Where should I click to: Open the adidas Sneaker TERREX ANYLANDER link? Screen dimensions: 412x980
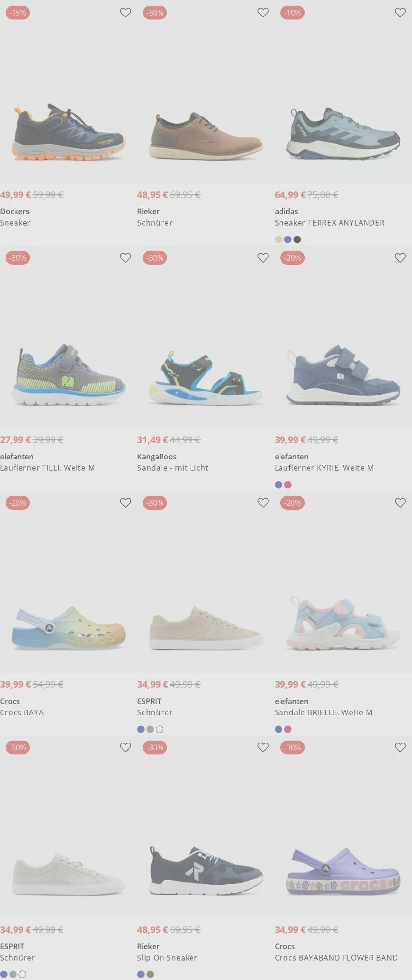pos(330,223)
